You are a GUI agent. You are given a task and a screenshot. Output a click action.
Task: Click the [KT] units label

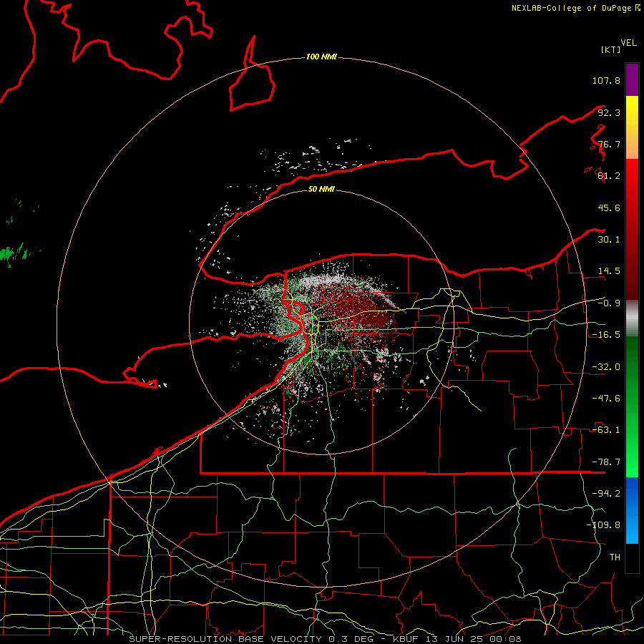pyautogui.click(x=610, y=49)
